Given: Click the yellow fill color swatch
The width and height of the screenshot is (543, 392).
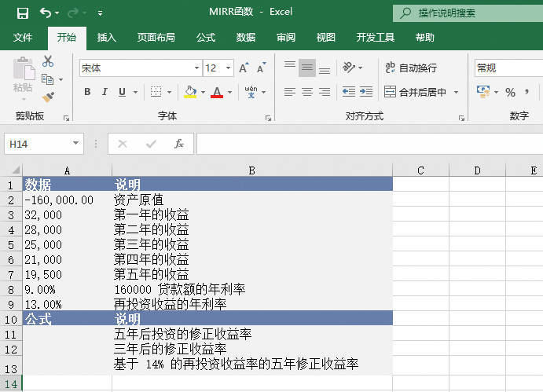Looking at the screenshot, I should tap(189, 92).
